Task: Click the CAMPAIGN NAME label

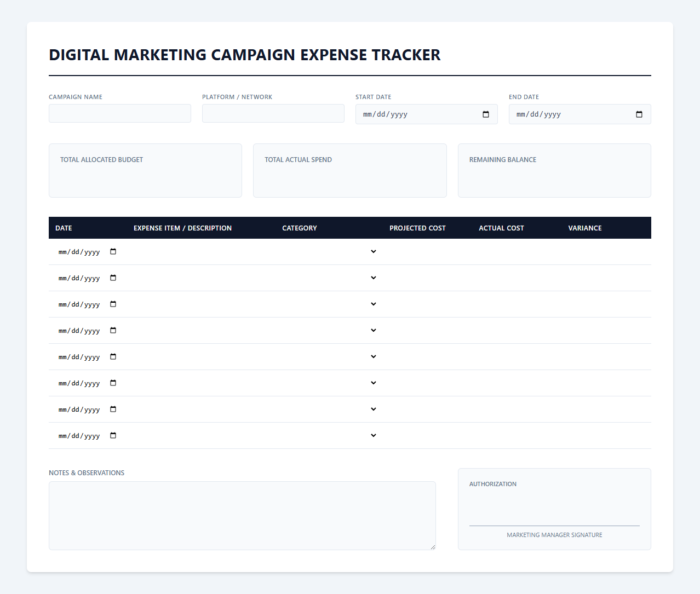Action: 76,97
